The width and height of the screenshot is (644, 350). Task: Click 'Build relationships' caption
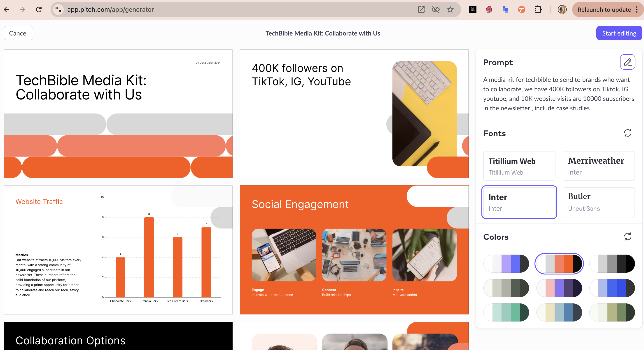336,295
